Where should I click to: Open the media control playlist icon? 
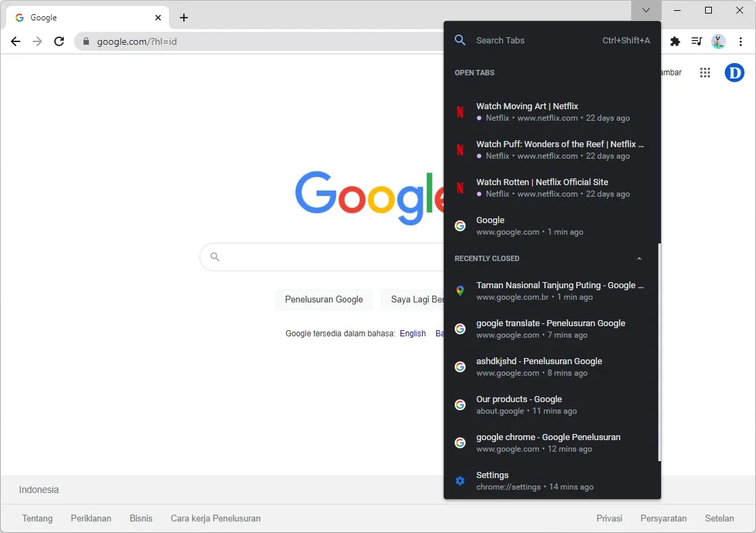696,41
